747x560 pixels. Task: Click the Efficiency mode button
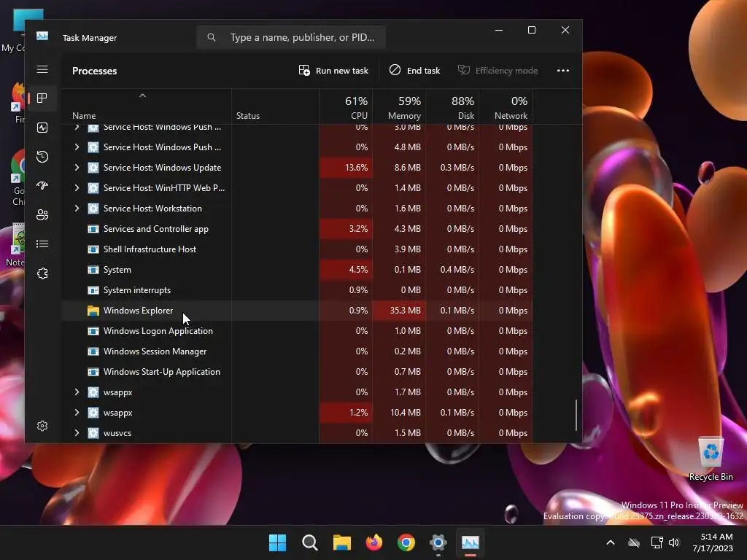point(498,71)
